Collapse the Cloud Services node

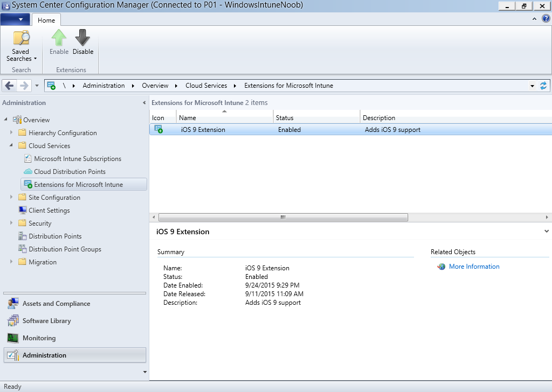pos(11,145)
